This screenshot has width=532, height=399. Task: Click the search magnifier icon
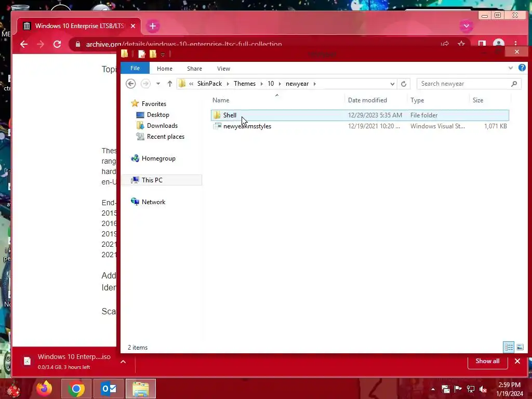click(514, 84)
